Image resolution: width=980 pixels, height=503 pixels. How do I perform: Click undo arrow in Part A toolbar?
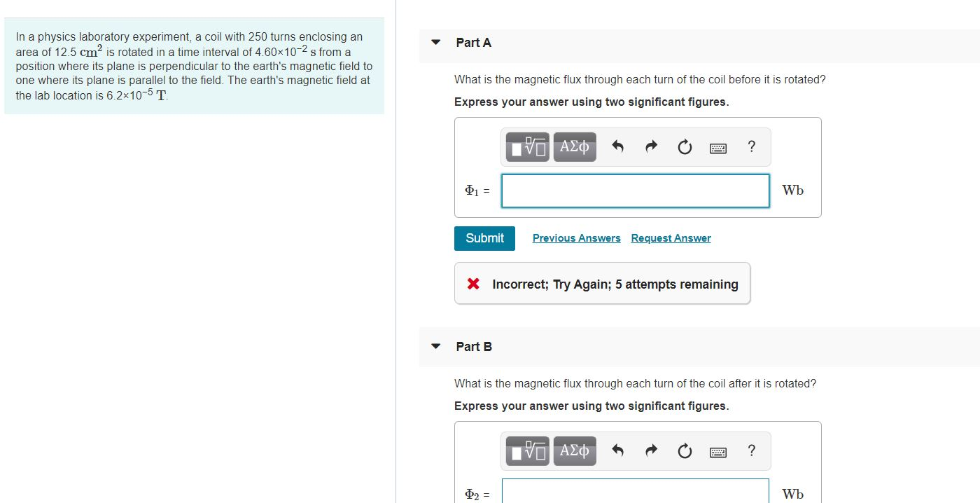[x=617, y=147]
